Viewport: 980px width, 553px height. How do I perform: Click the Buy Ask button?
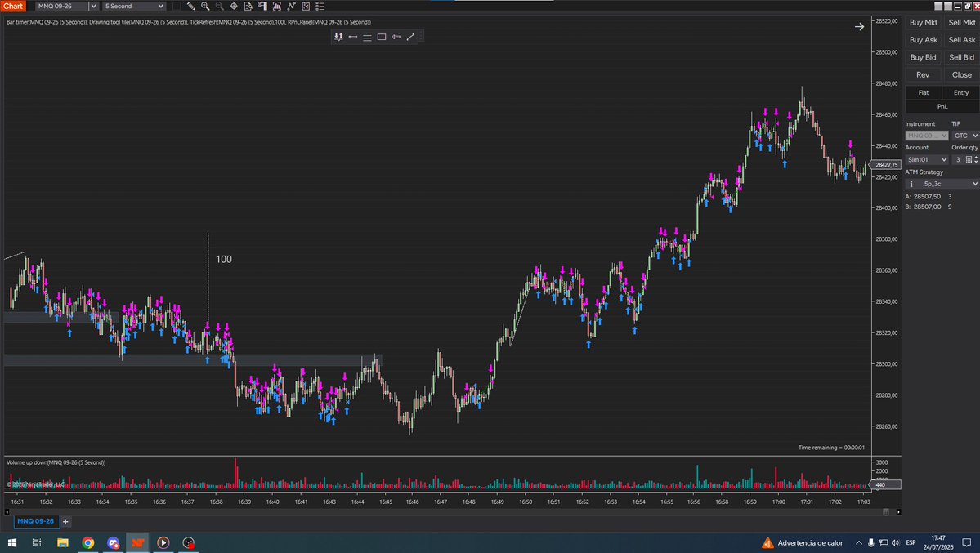tap(923, 40)
